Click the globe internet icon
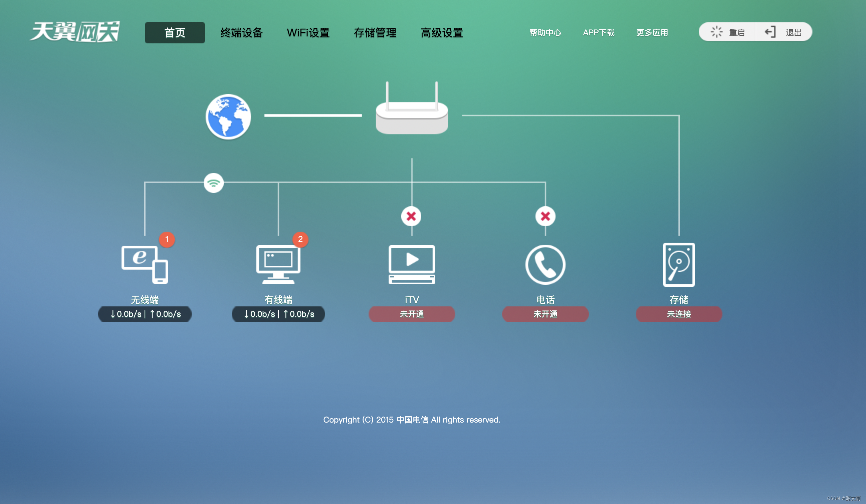 point(228,117)
